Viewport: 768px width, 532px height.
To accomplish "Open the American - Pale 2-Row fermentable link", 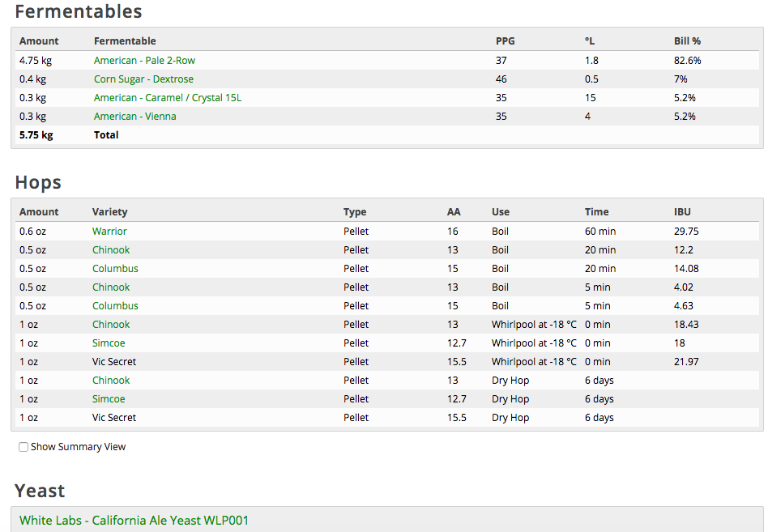I will [x=144, y=60].
